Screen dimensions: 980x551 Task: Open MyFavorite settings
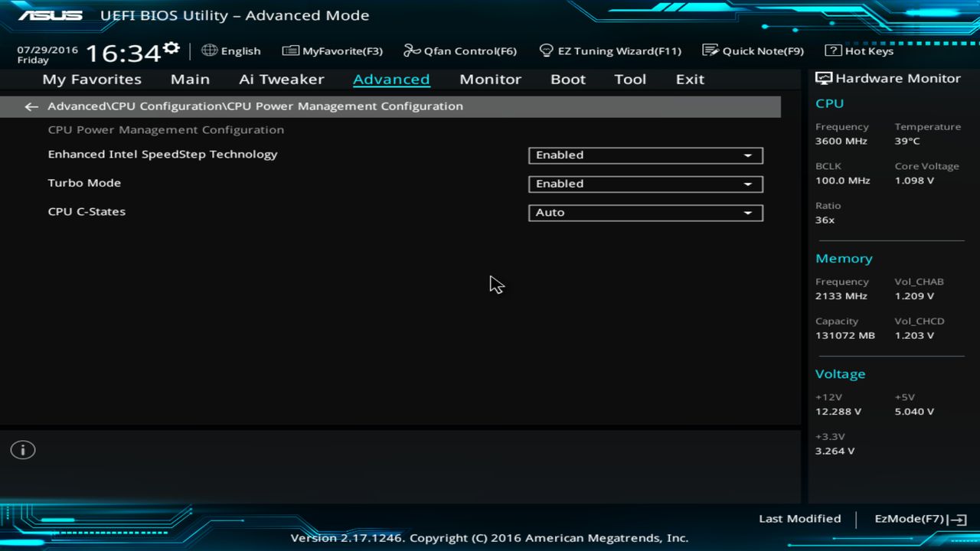tap(332, 51)
